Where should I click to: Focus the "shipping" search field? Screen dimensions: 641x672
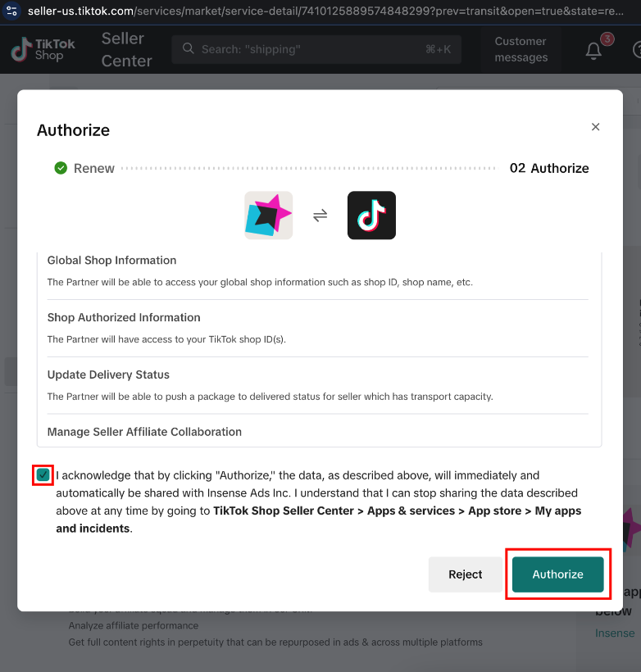[x=316, y=49]
